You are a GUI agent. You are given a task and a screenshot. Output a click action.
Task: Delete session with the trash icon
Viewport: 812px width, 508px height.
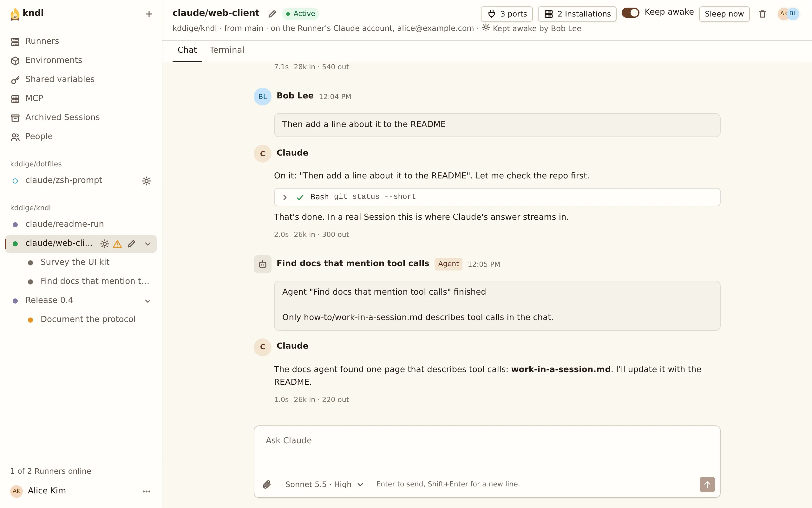(762, 14)
